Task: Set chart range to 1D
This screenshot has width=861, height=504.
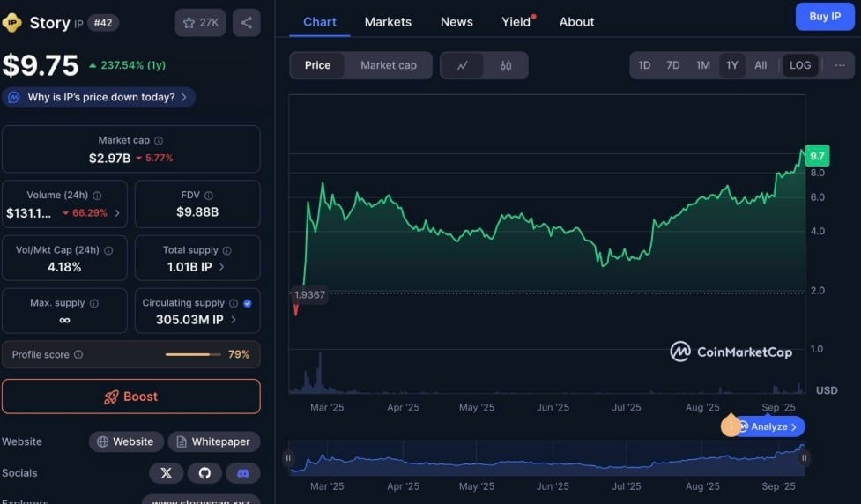Action: pyautogui.click(x=644, y=65)
